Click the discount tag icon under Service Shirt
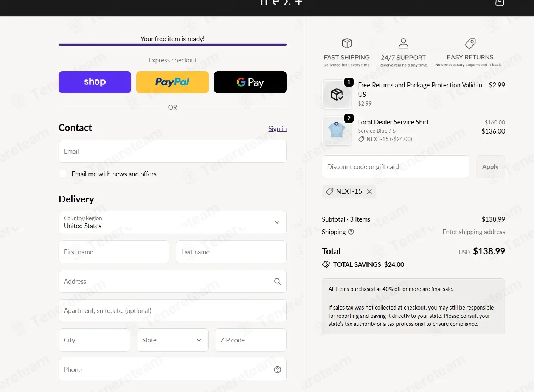 [361, 139]
